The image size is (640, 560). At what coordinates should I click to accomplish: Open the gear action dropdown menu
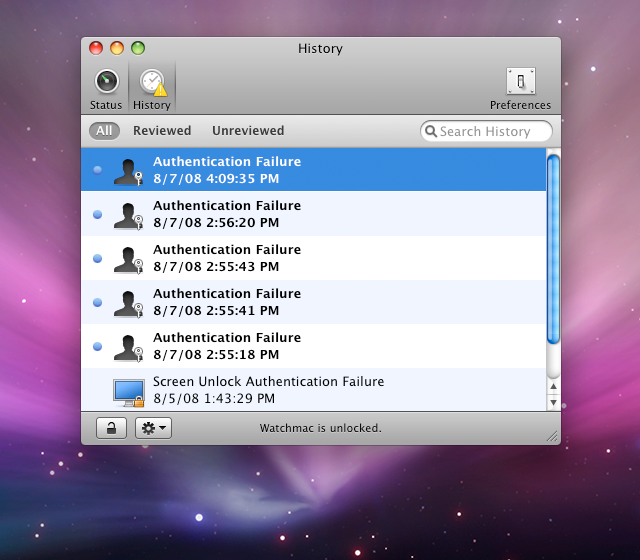pyautogui.click(x=154, y=428)
